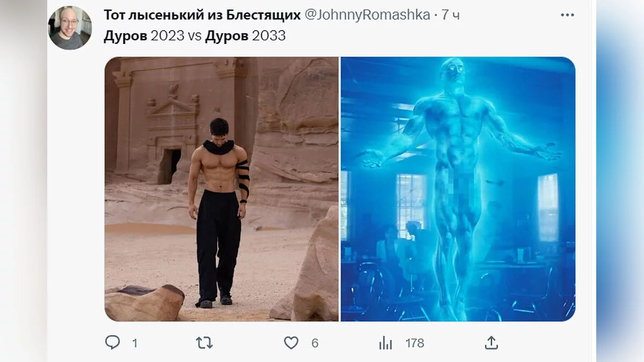Click the 2023 tweet text
Screen dimensions: 644x362
(x=167, y=36)
